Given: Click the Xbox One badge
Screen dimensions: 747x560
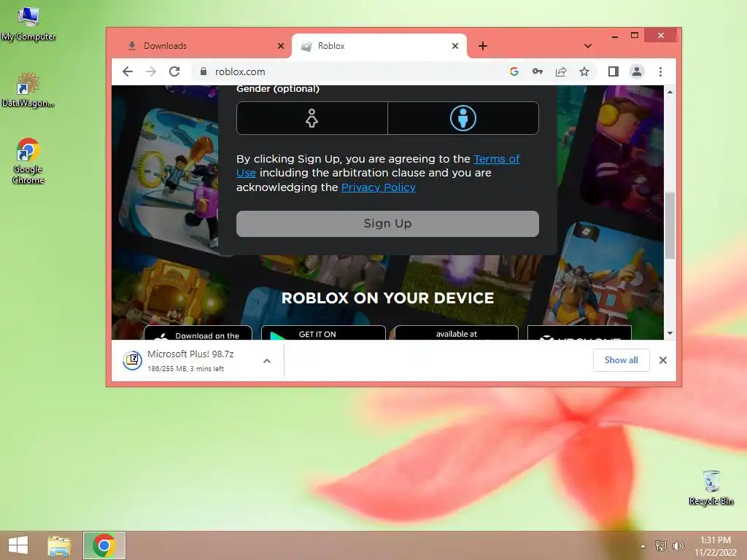Looking at the screenshot, I should coord(579,332).
